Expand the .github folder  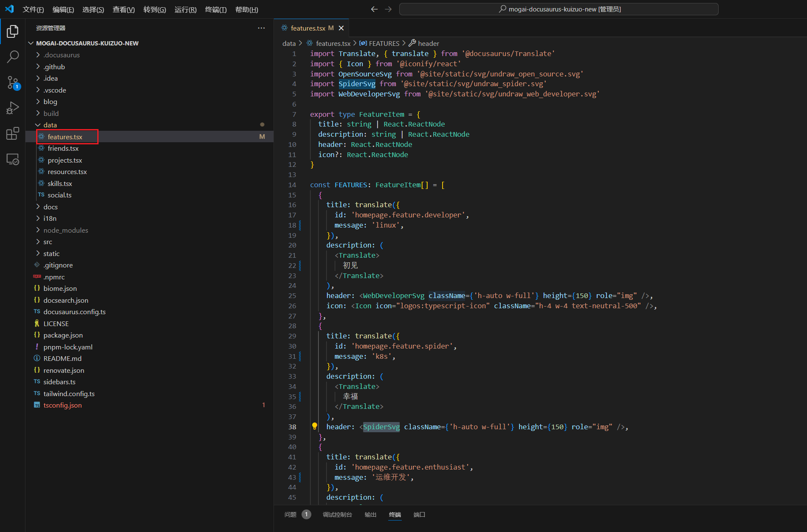pyautogui.click(x=38, y=67)
